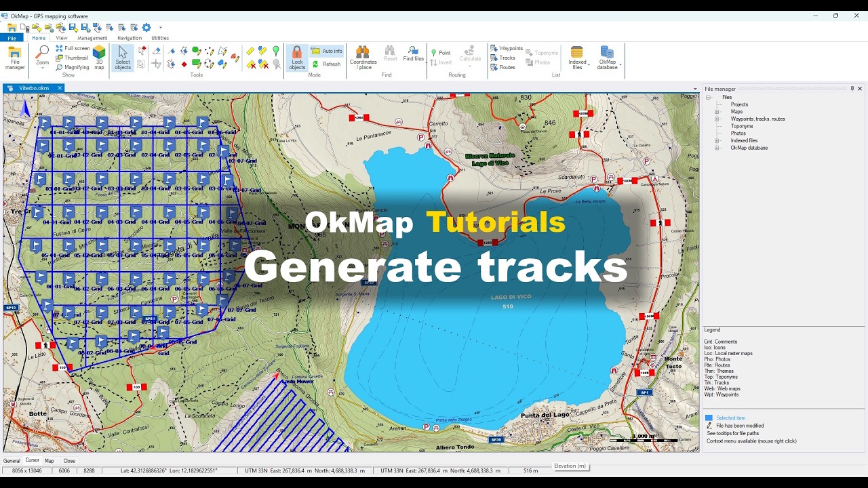
Task: Select the green rectangle comment tool
Action: [196, 64]
